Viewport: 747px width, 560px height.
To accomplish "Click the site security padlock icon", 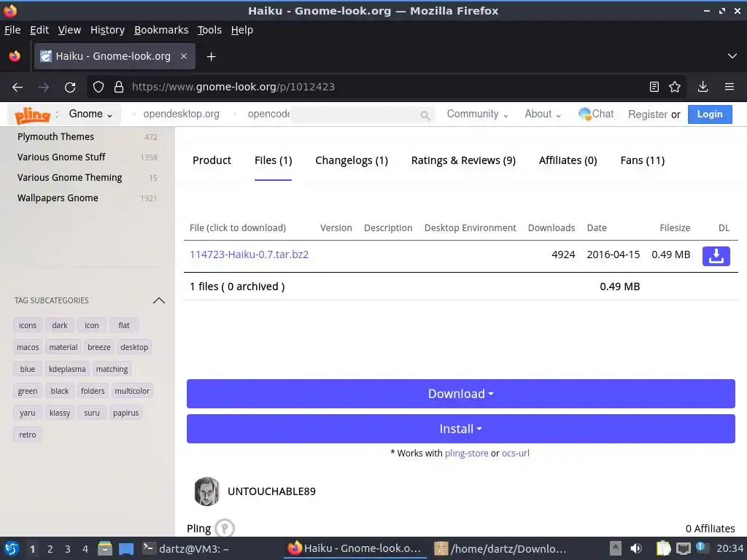I will (x=119, y=87).
